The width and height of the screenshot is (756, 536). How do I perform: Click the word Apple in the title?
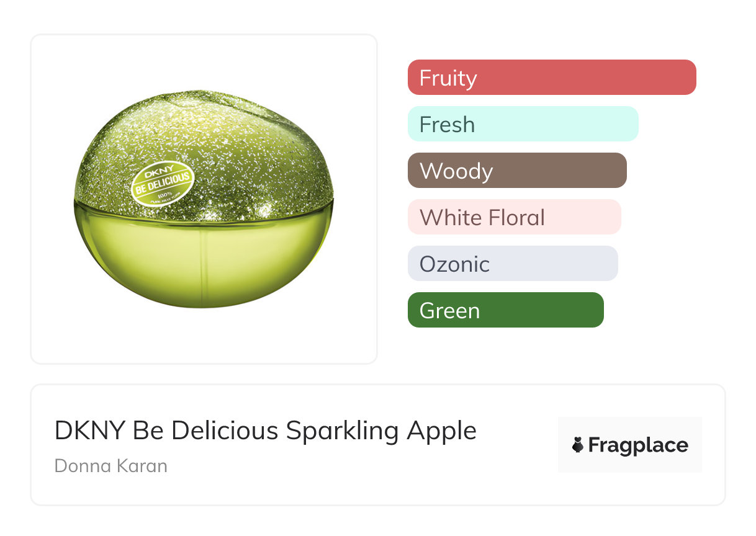441,431
